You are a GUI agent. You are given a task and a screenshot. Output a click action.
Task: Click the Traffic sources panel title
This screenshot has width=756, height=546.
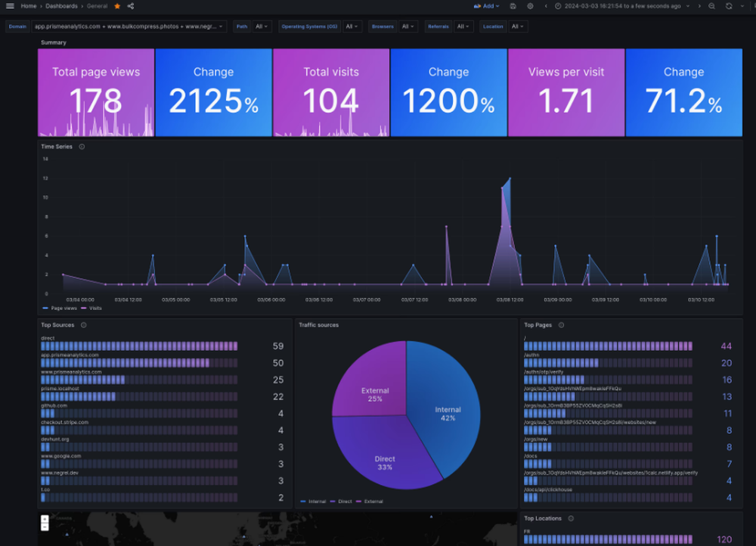click(319, 325)
